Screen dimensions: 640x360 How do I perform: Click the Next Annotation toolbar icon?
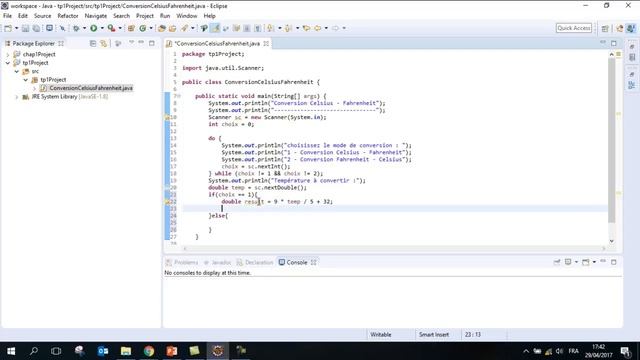coord(270,28)
